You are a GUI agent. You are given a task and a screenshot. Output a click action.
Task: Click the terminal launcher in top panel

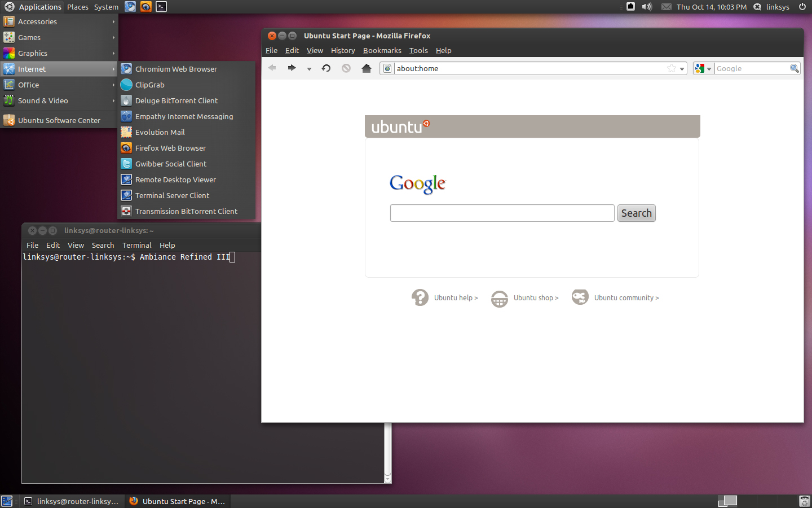coord(161,7)
